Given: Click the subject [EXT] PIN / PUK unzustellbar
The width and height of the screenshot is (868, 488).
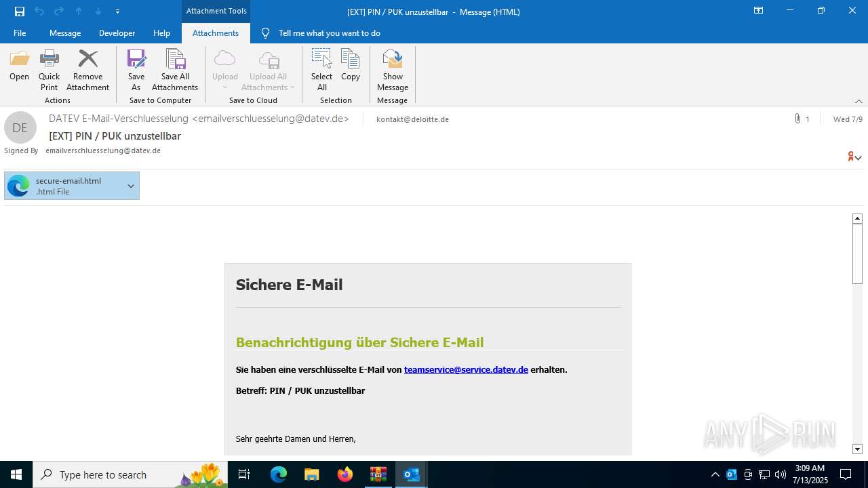Looking at the screenshot, I should tap(115, 136).
